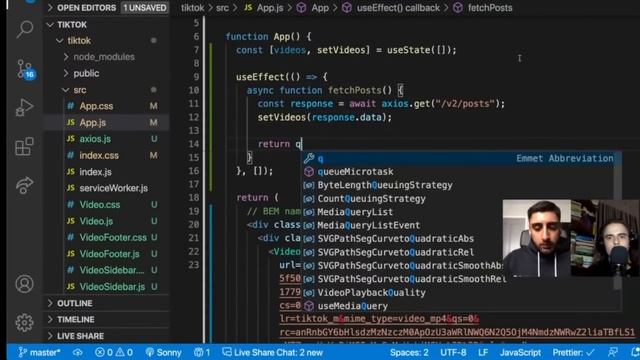Click the Live Share participants count

click(x=202, y=352)
